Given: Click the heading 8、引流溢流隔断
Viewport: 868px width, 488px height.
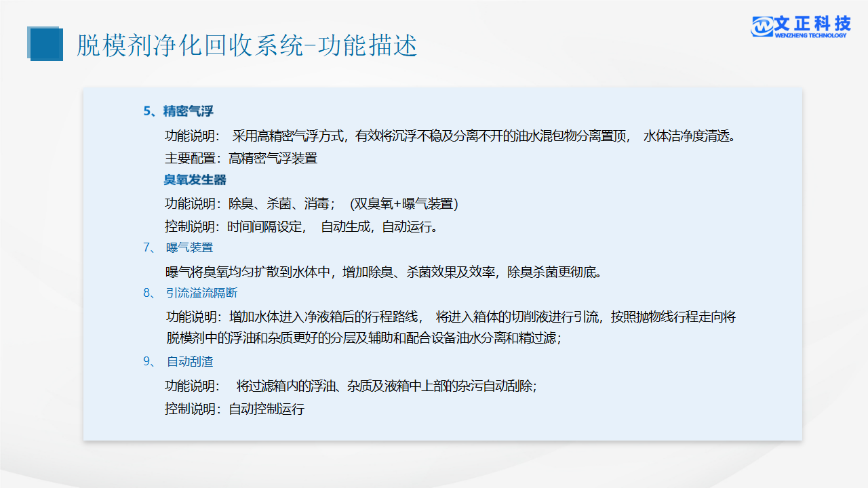Looking at the screenshot, I should pyautogui.click(x=191, y=293).
